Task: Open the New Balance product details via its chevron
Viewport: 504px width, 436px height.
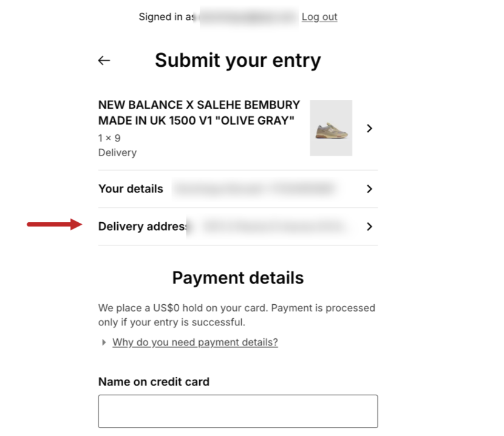Action: [x=370, y=128]
